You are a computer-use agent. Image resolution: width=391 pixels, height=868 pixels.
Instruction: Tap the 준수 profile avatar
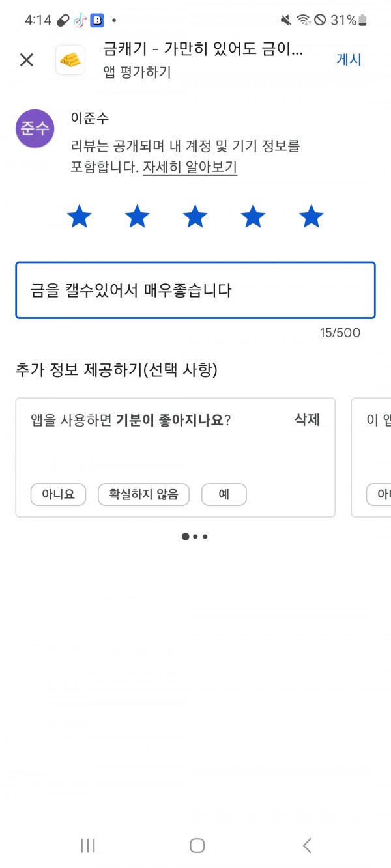35,128
